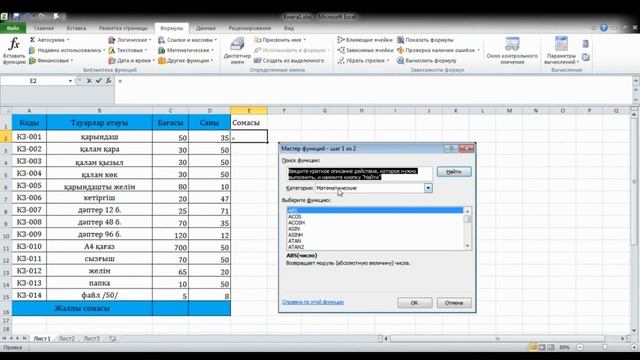Click Evaluate Formula

coord(427,60)
